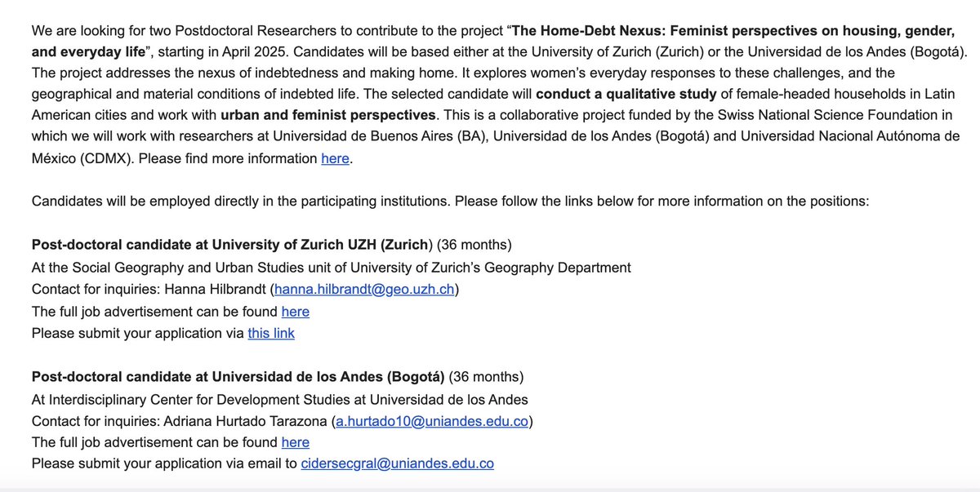Viewport: 980px width, 492px height.
Task: Follow 'this link' to submit Zurich application
Action: (x=271, y=333)
